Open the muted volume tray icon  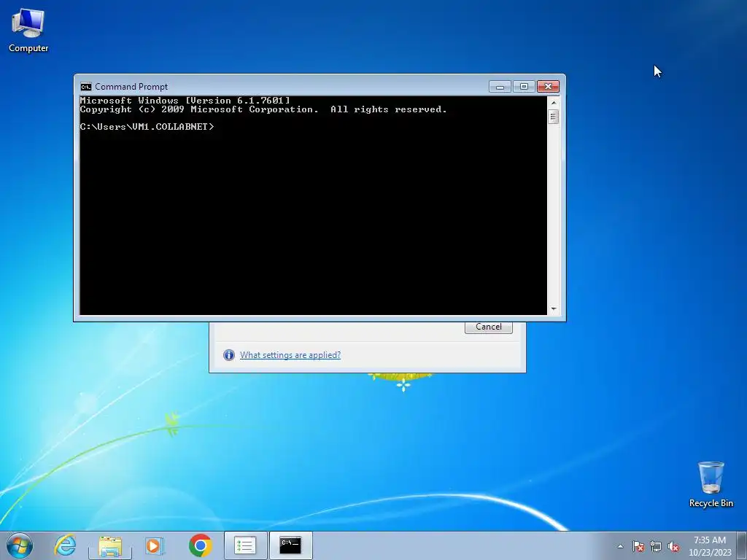click(673, 546)
